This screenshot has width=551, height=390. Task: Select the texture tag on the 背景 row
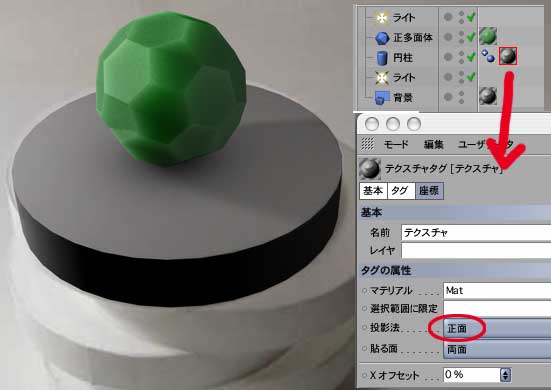click(488, 96)
